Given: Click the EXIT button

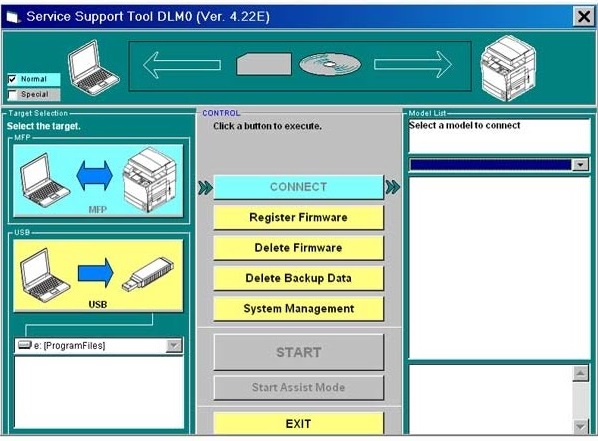Looking at the screenshot, I should [x=299, y=423].
